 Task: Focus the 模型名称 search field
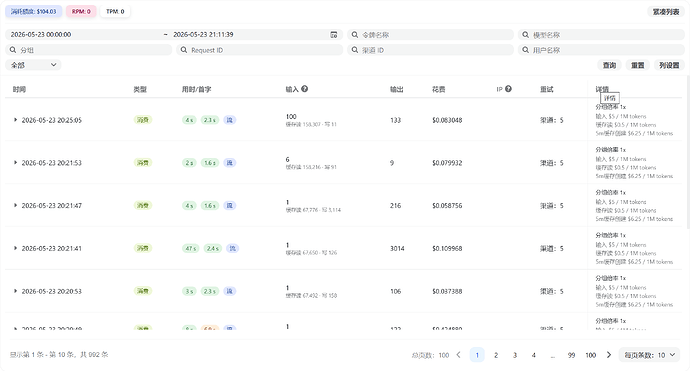(602, 35)
